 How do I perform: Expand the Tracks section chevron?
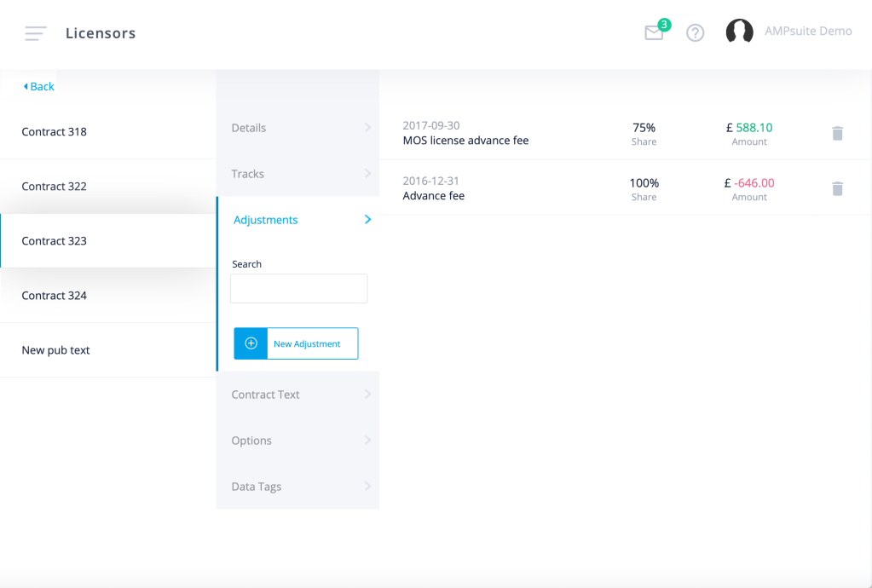367,173
